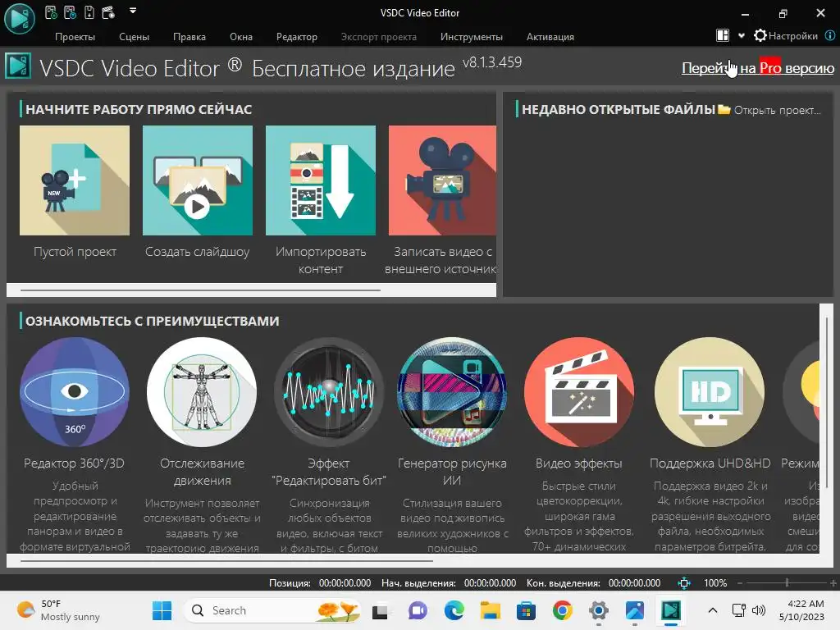
Task: Open File Explorer from the taskbar
Action: pos(490,610)
